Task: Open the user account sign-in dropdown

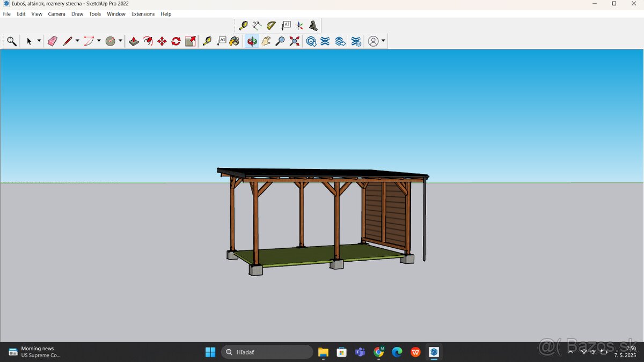Action: [x=383, y=41]
